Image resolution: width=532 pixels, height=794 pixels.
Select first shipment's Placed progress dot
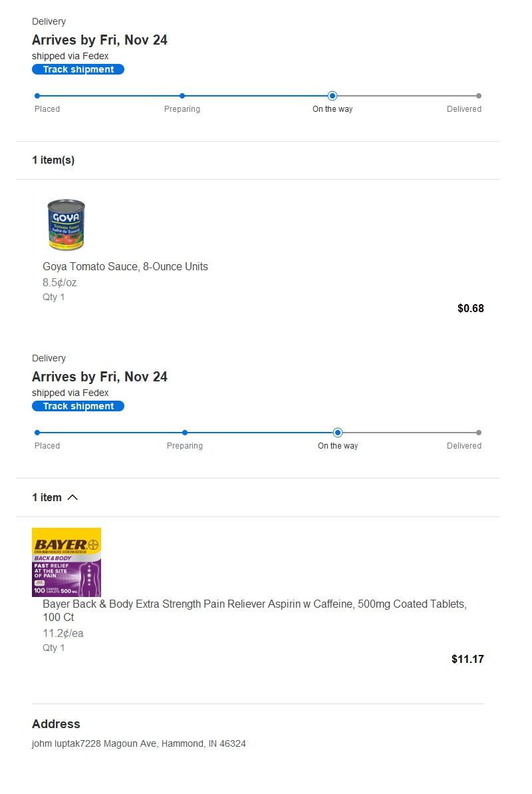coord(37,96)
